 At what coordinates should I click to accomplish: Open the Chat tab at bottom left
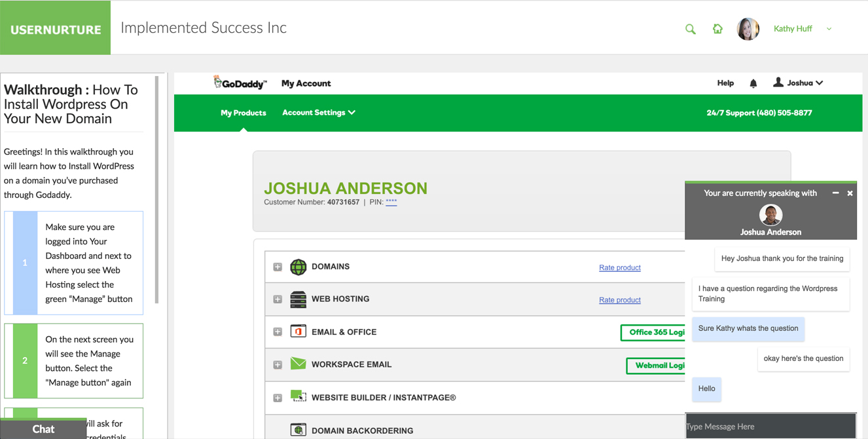[43, 429]
